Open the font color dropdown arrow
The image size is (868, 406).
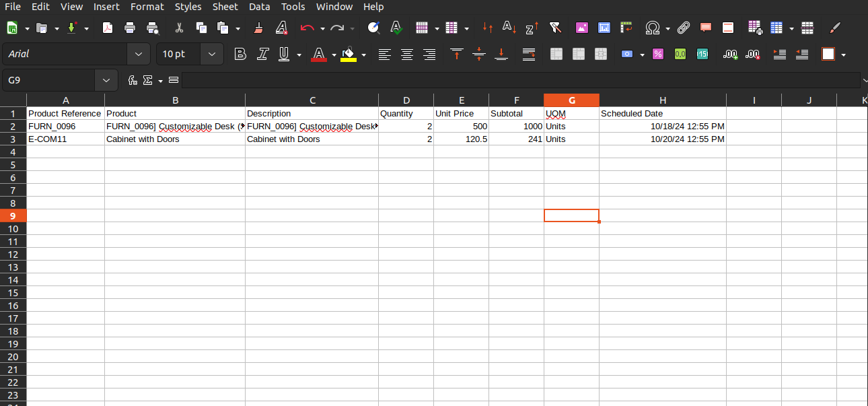(334, 55)
